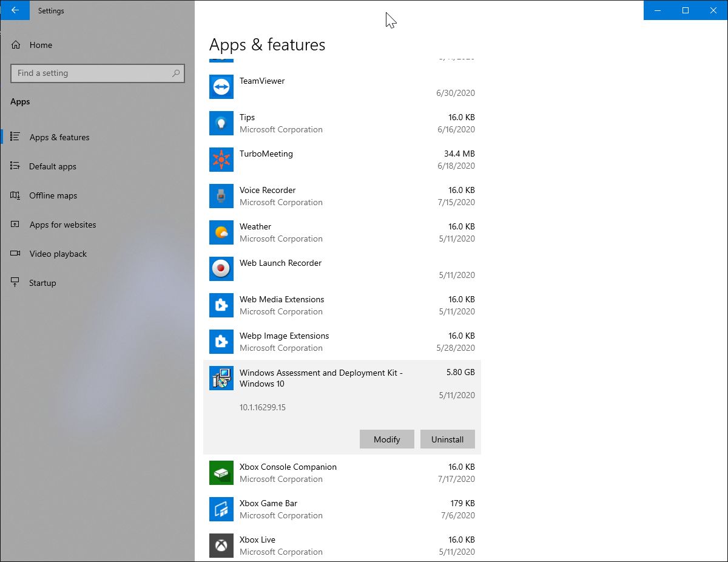Select the TurboMeeting app name
Screen dimensions: 728x562
click(266, 154)
